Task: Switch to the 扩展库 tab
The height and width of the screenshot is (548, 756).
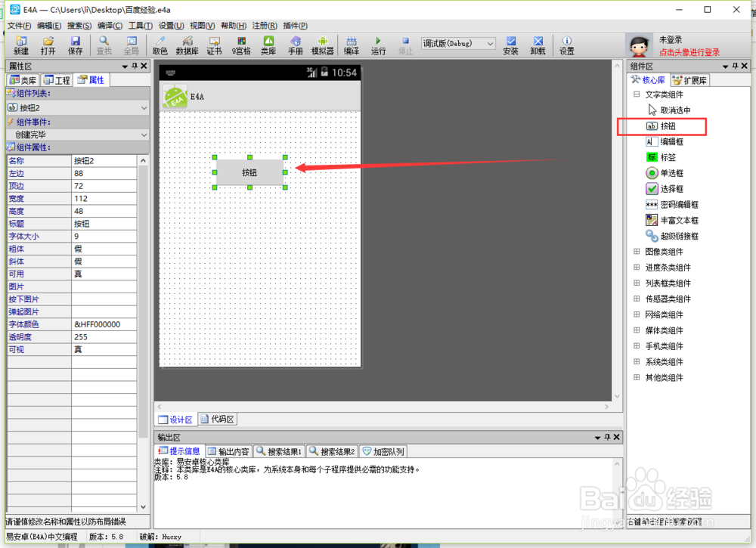Action: coord(690,80)
